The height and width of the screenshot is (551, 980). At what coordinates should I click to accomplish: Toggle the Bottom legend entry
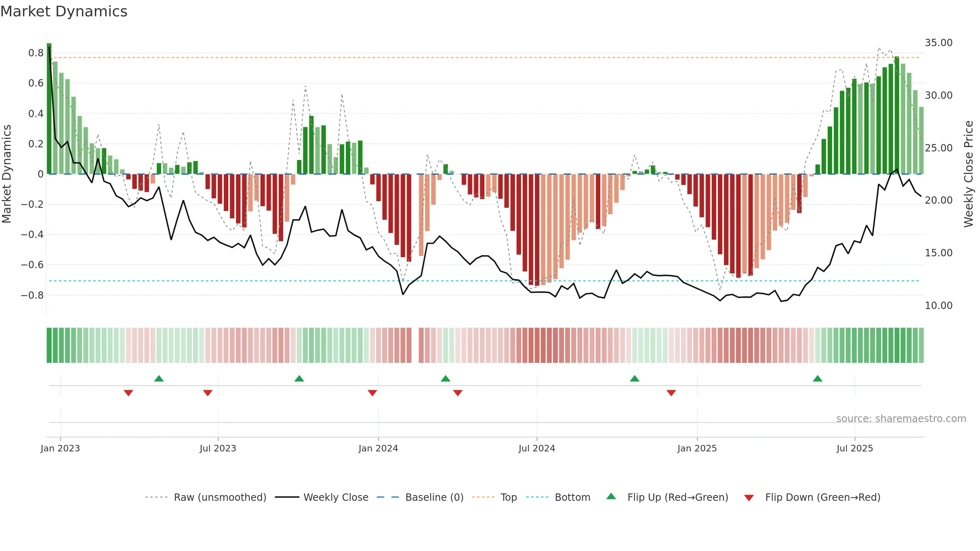pyautogui.click(x=558, y=497)
